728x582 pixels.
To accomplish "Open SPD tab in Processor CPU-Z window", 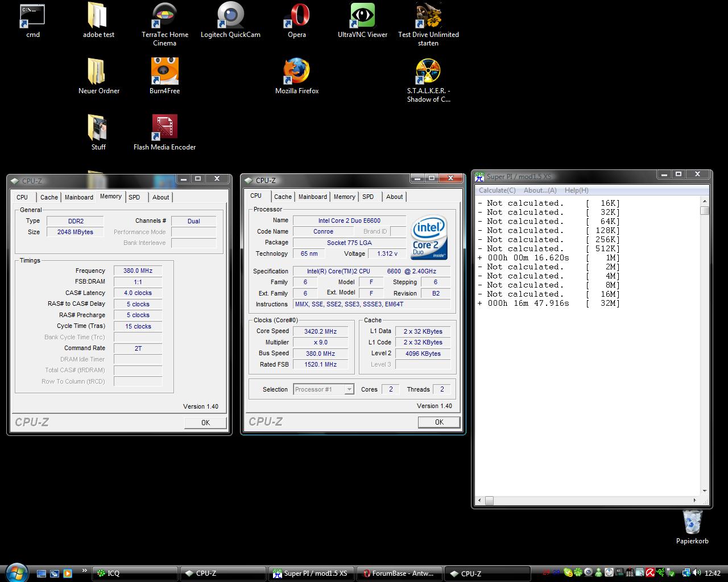I will 368,197.
